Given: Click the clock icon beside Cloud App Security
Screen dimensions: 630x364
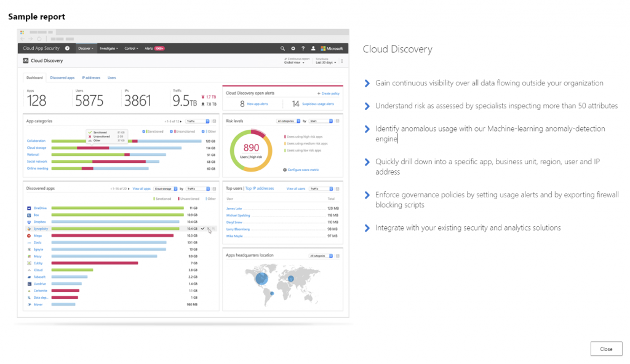Looking at the screenshot, I should click(67, 48).
